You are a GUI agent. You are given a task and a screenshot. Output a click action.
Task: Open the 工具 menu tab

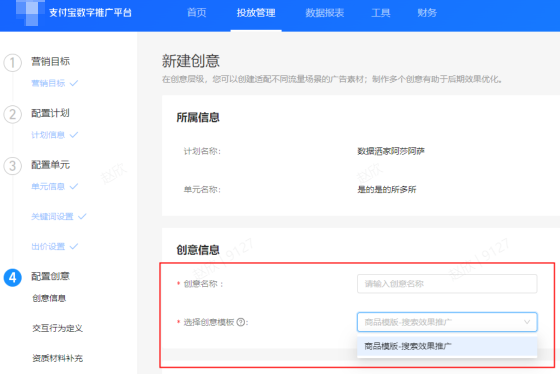pyautogui.click(x=381, y=13)
